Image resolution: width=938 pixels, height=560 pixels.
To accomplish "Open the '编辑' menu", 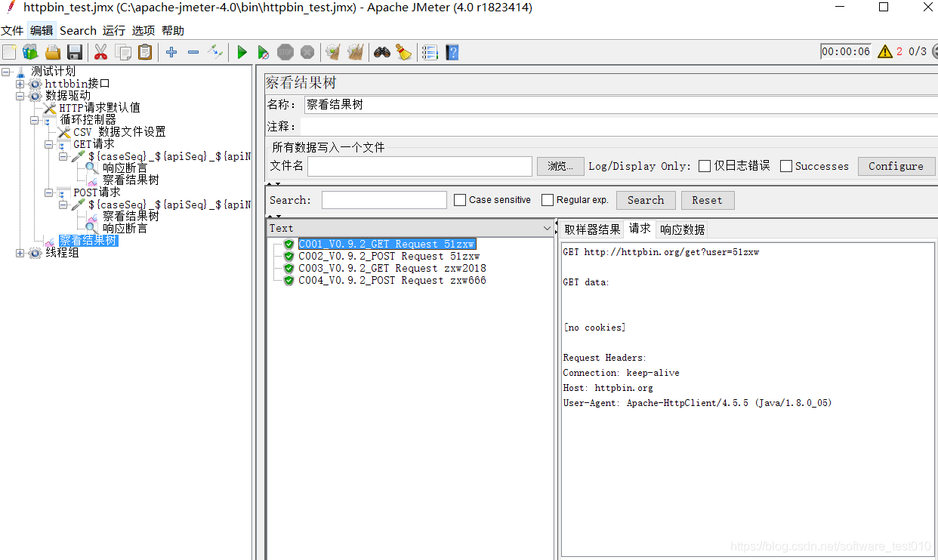I will coord(42,30).
